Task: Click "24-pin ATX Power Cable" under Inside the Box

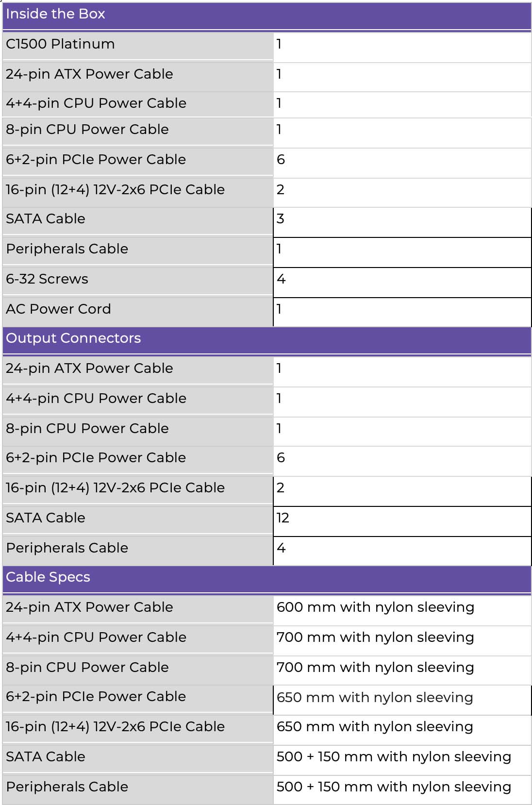Action: pyautogui.click(x=89, y=74)
